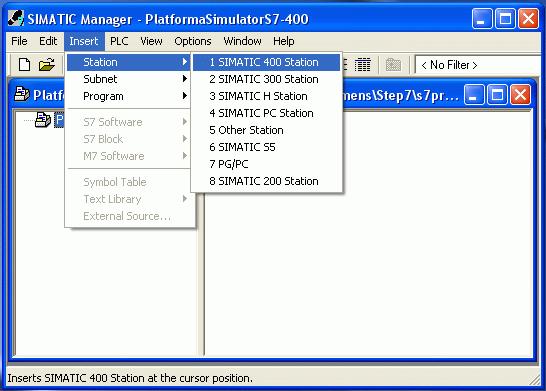Minimize the SIMATIC Manager window
Screen dimensions: 546x391
pos(482,18)
